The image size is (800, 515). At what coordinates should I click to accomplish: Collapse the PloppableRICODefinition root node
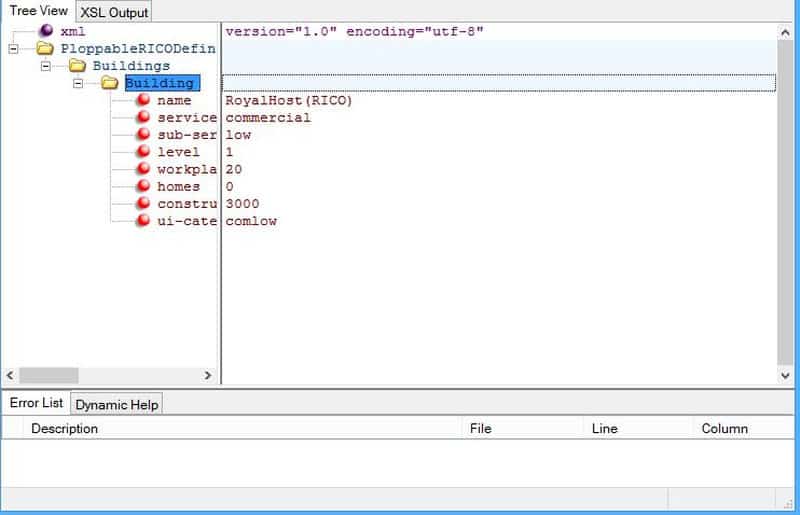tap(13, 49)
